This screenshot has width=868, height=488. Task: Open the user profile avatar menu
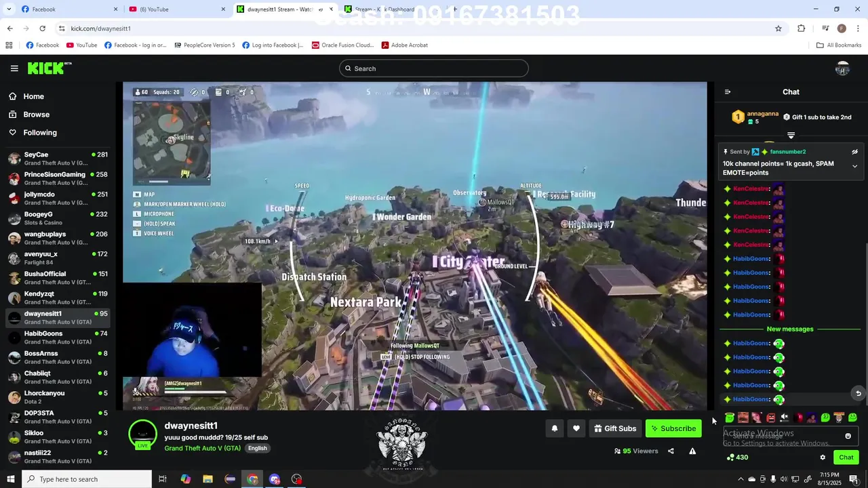[x=843, y=68]
